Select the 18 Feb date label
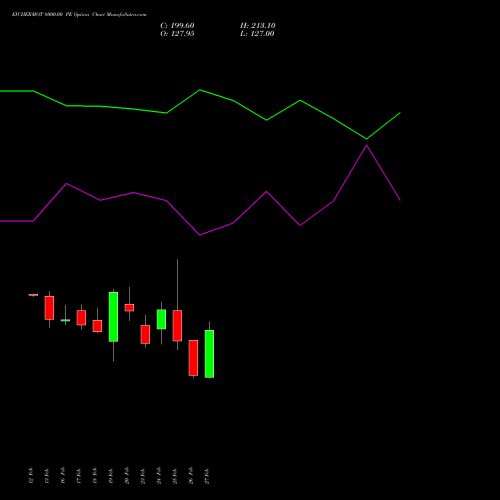Screen dimensions: 500x500 click(95, 476)
